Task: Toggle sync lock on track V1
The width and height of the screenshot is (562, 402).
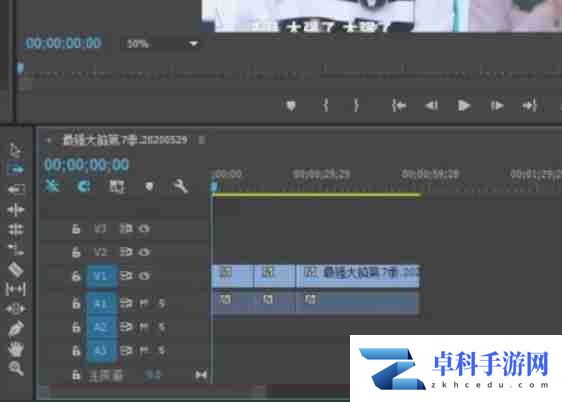Action: 126,276
